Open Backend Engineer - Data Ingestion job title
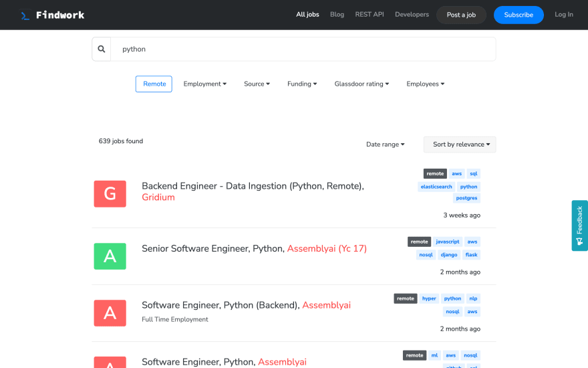588x368 pixels. 253,186
